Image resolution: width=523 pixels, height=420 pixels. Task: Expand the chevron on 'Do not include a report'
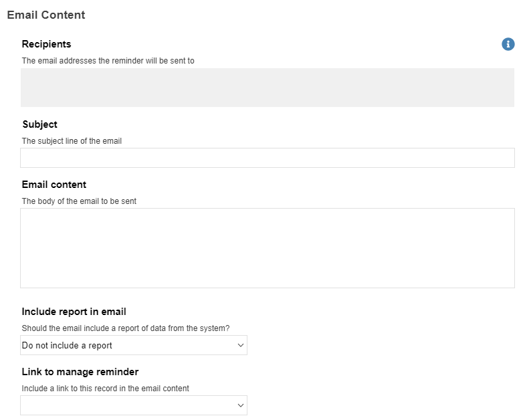(241, 345)
